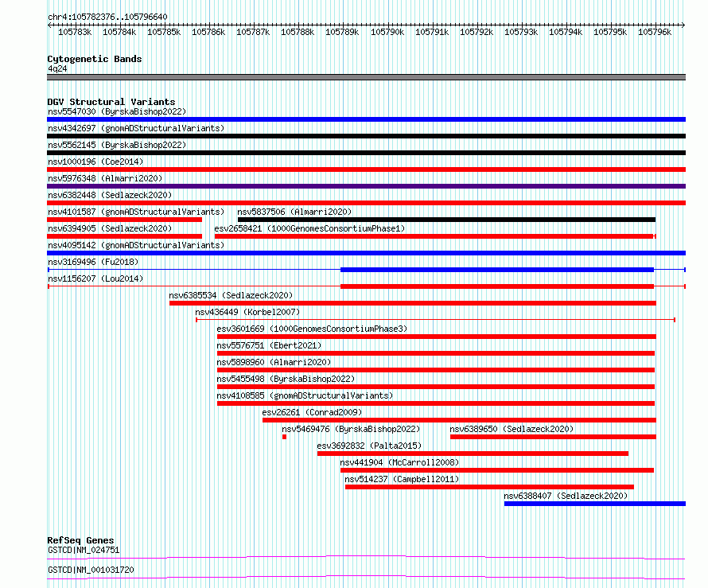Click the RefSeq Genes track title
Image resolution: width=708 pixels, height=588 pixels.
click(x=80, y=540)
